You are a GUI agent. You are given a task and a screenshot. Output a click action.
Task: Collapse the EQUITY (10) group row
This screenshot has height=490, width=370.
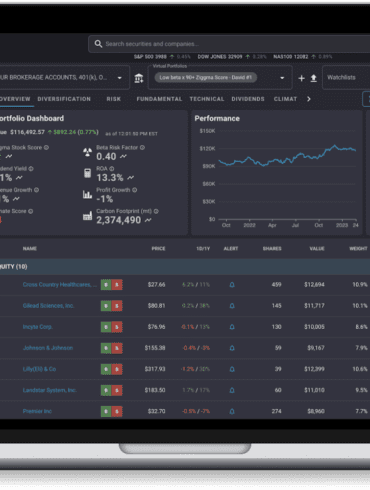[x=185, y=267]
